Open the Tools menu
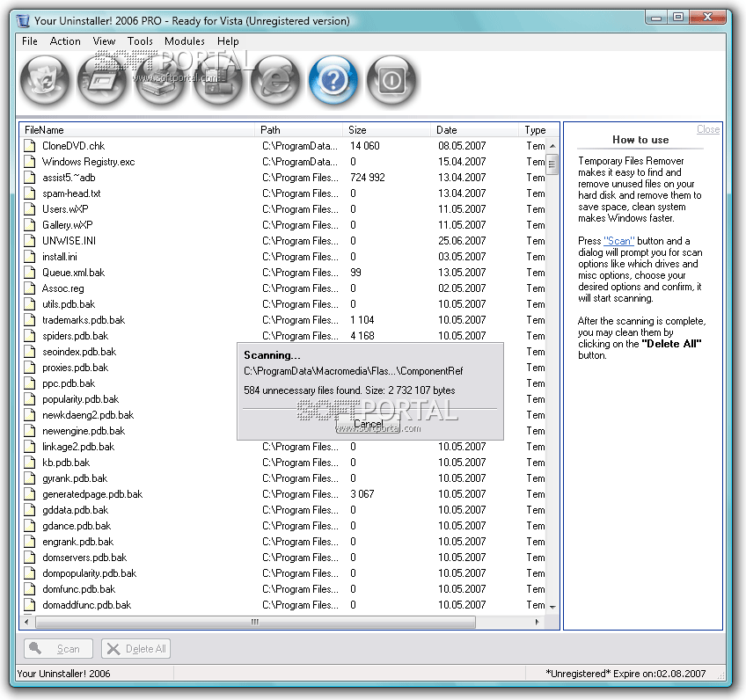This screenshot has height=700, width=746. (140, 41)
